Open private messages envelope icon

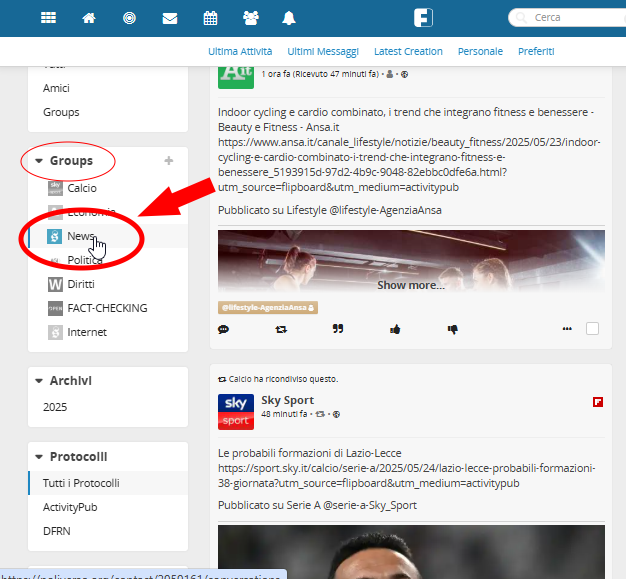(x=170, y=18)
